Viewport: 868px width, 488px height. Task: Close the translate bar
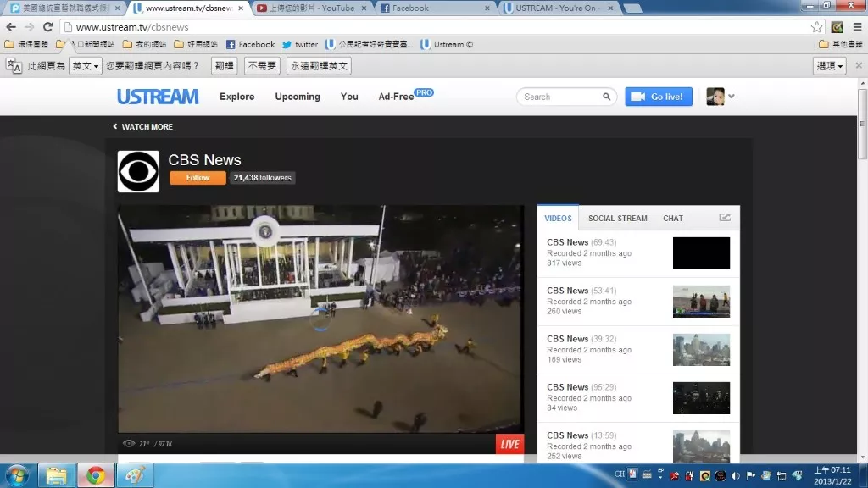coord(859,65)
